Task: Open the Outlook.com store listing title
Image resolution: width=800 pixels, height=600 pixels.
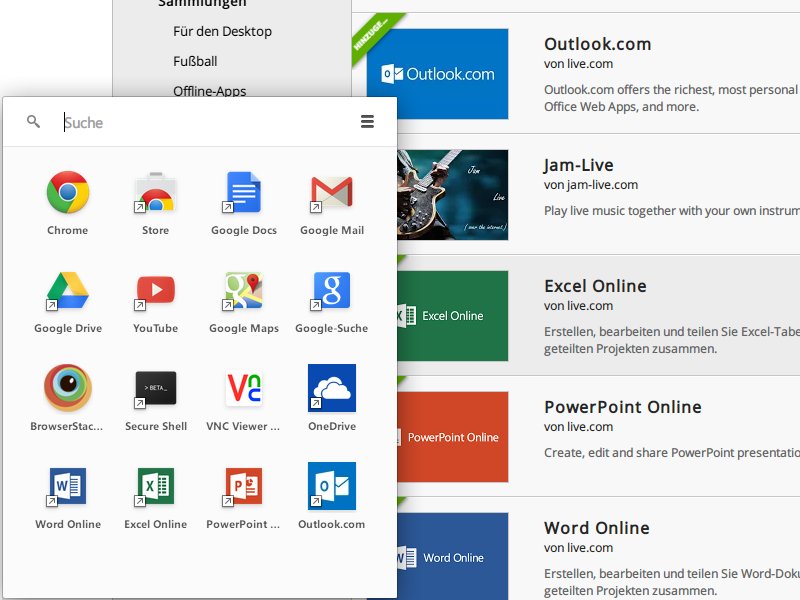Action: [597, 44]
